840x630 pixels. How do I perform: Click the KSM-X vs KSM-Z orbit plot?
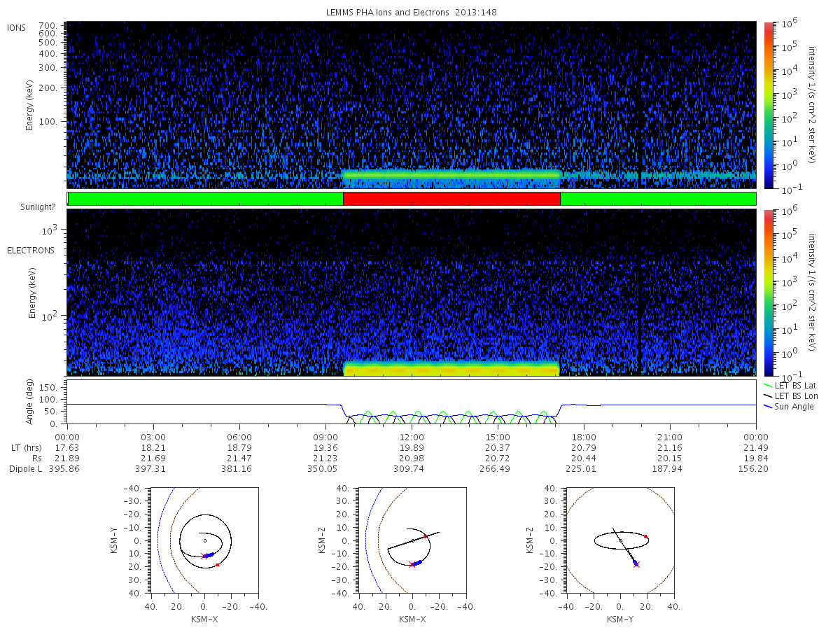412,540
